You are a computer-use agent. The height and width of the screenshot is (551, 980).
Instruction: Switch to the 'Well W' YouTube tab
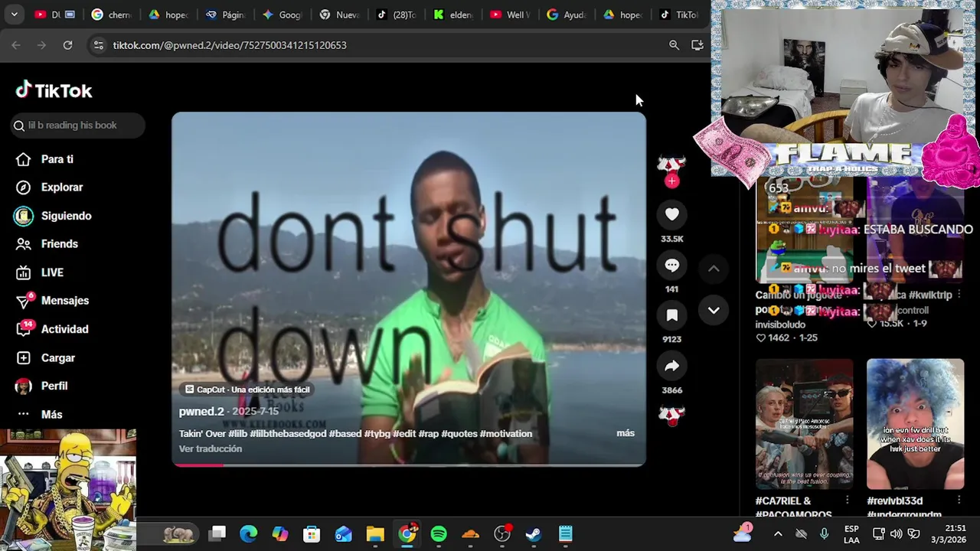click(x=510, y=15)
